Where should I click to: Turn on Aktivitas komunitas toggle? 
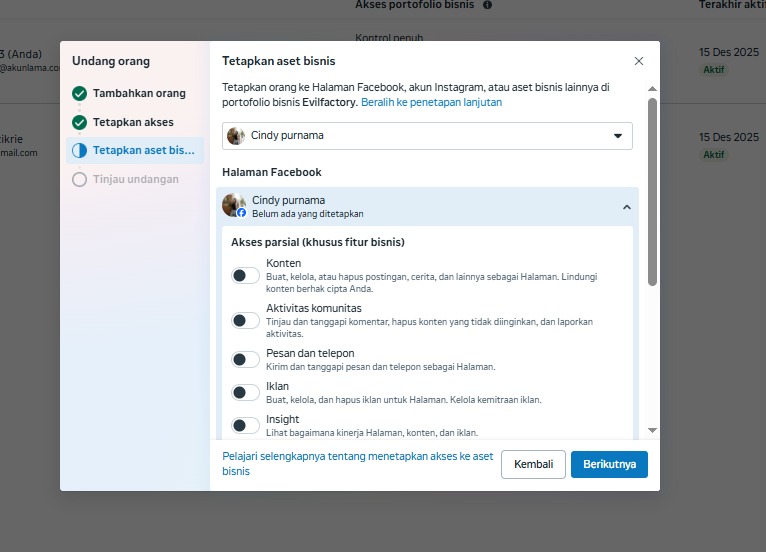pos(245,320)
